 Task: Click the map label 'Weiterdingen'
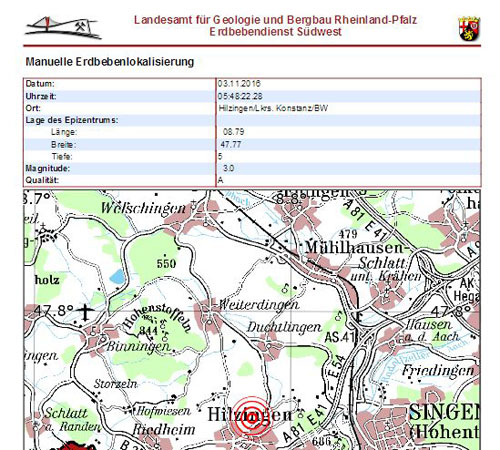[x=259, y=305]
